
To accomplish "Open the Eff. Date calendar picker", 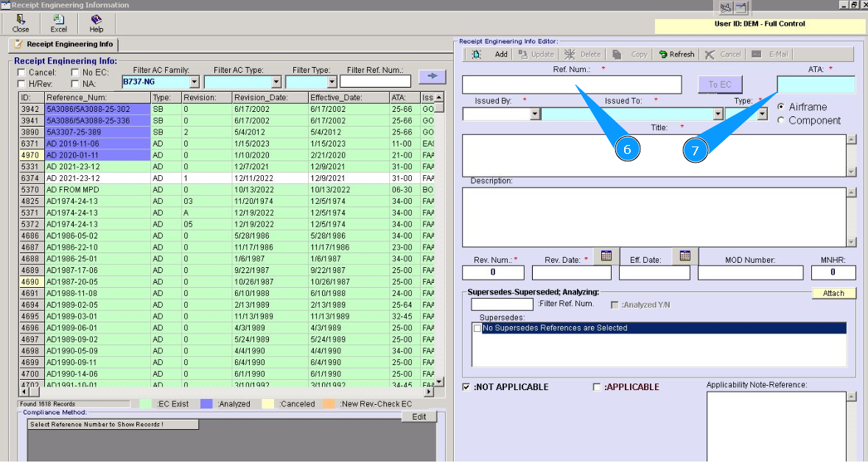I will (685, 256).
